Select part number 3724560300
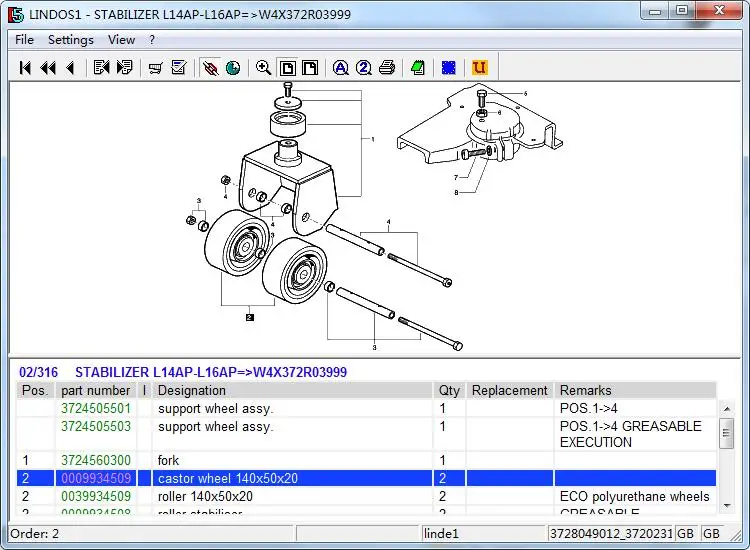Image resolution: width=750 pixels, height=550 pixels. click(96, 460)
